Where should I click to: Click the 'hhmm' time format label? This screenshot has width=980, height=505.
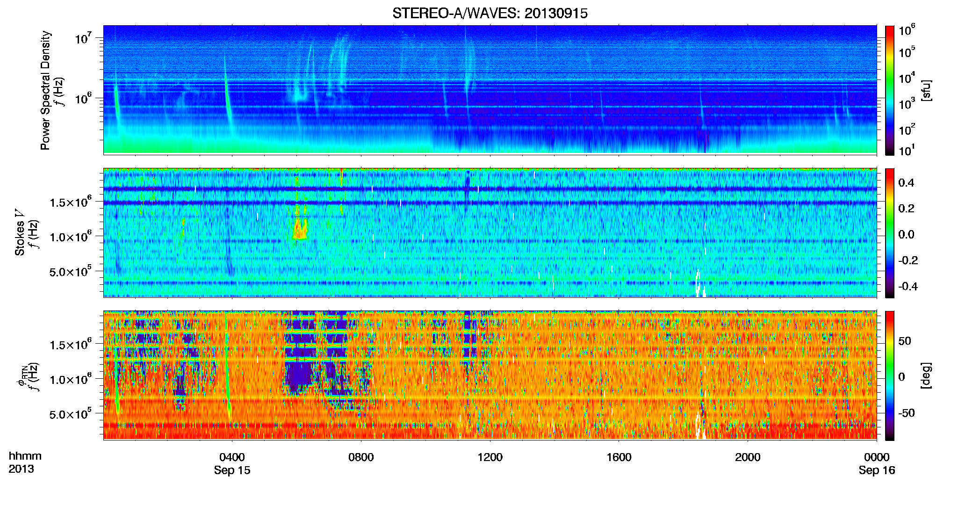(x=25, y=456)
